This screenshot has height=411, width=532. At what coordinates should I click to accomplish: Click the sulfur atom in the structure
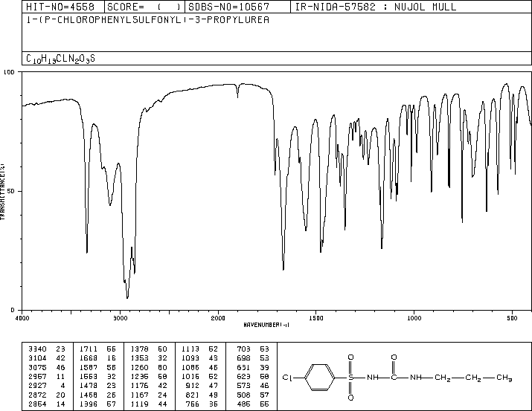pyautogui.click(x=350, y=378)
